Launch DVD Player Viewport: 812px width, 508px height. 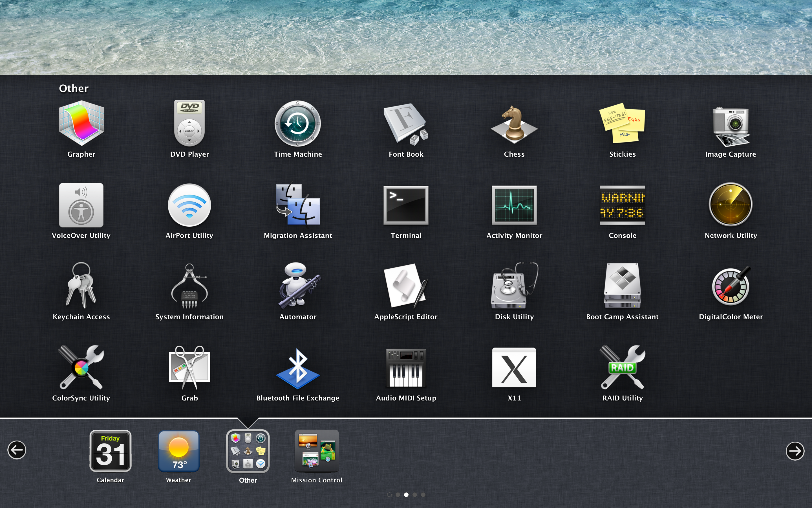189,123
